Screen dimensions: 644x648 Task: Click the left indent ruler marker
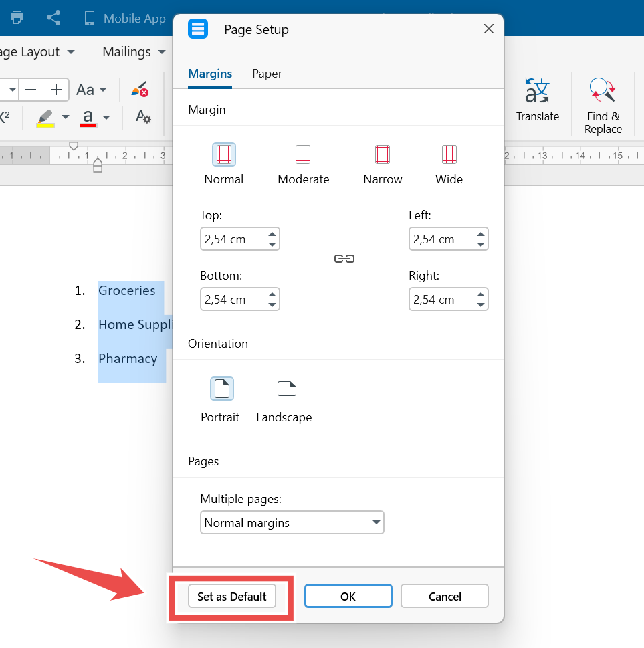click(x=98, y=165)
